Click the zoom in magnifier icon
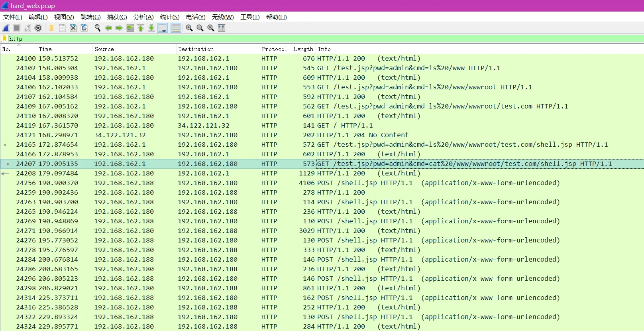 (x=189, y=28)
